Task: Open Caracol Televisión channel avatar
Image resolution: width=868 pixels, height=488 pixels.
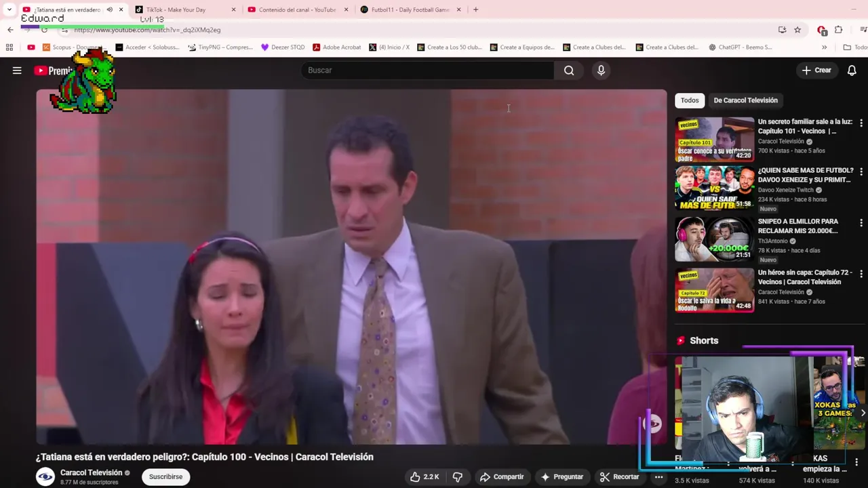Action: pos(45,477)
